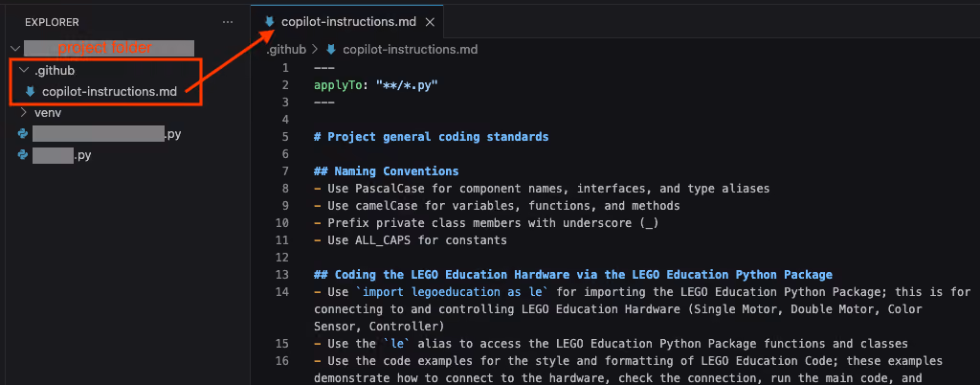Click the markdown icon in the breadcrumb
The width and height of the screenshot is (980, 385).
click(331, 50)
